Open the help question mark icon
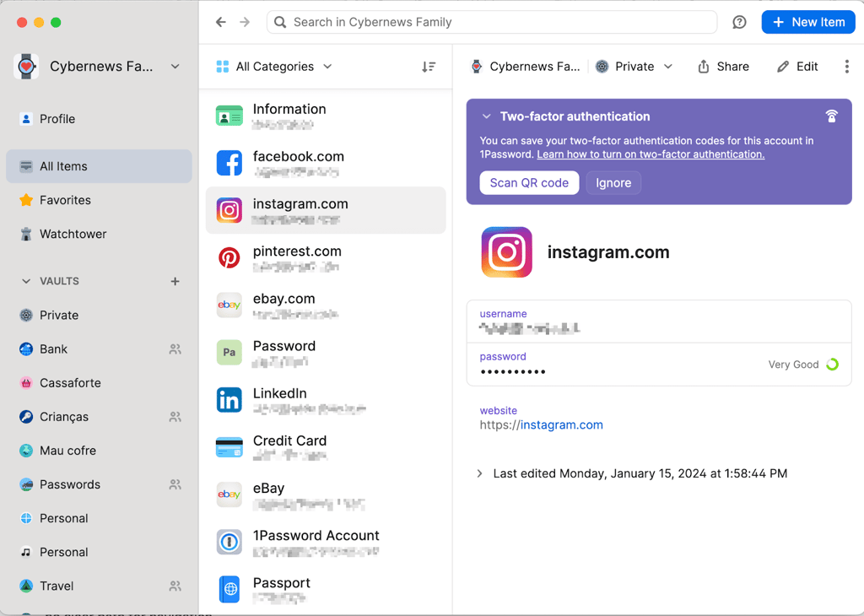The width and height of the screenshot is (864, 616). (739, 22)
